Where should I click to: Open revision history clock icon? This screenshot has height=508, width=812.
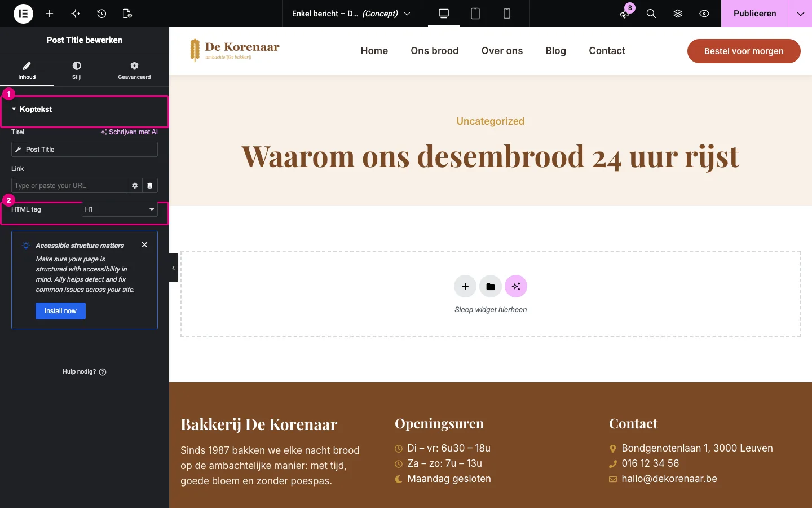point(101,14)
